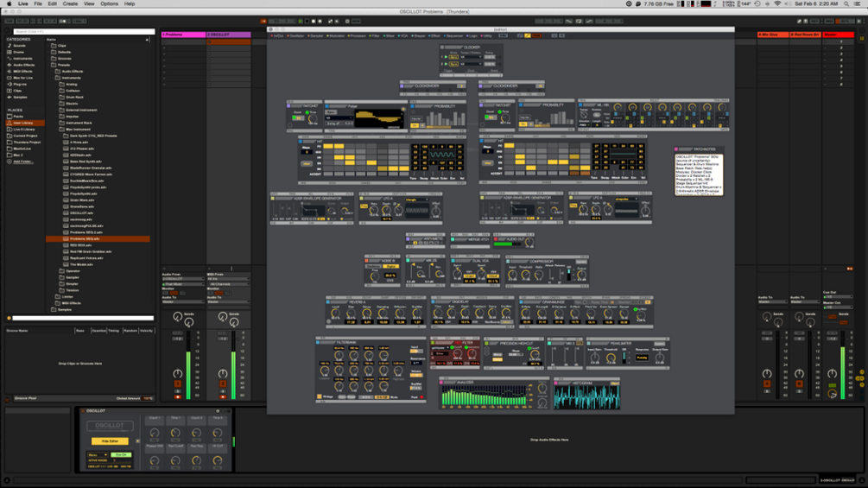
Task: Select Samples category icon in browser
Action: (10, 97)
